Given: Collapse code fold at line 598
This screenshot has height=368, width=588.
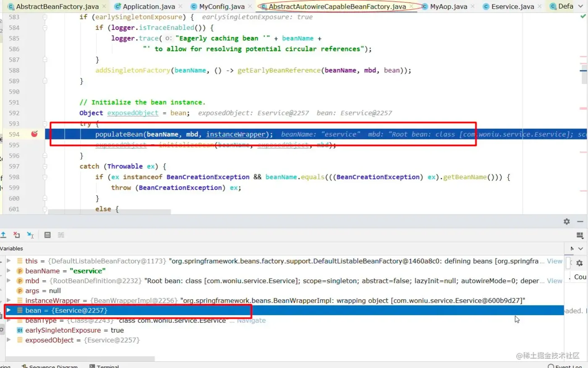Looking at the screenshot, I should (45, 177).
